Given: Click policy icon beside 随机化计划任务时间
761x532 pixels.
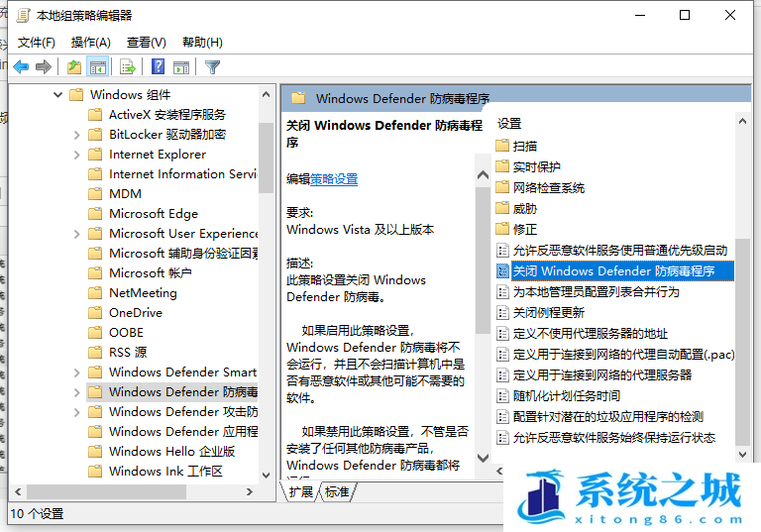Looking at the screenshot, I should 502,395.
